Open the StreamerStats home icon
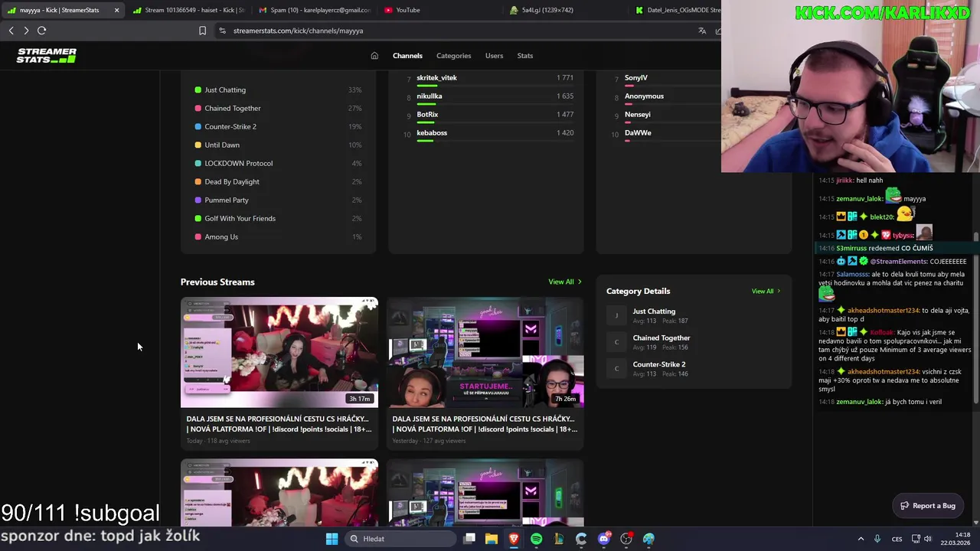Screen dimensions: 980x551 374,56
